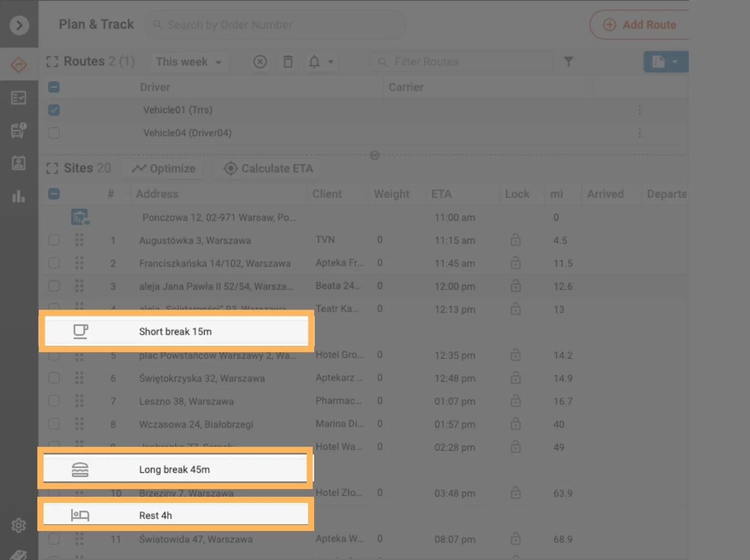This screenshot has height=560, width=750.
Task: Toggle the lock on the 01:57 pm row
Action: 516,424
